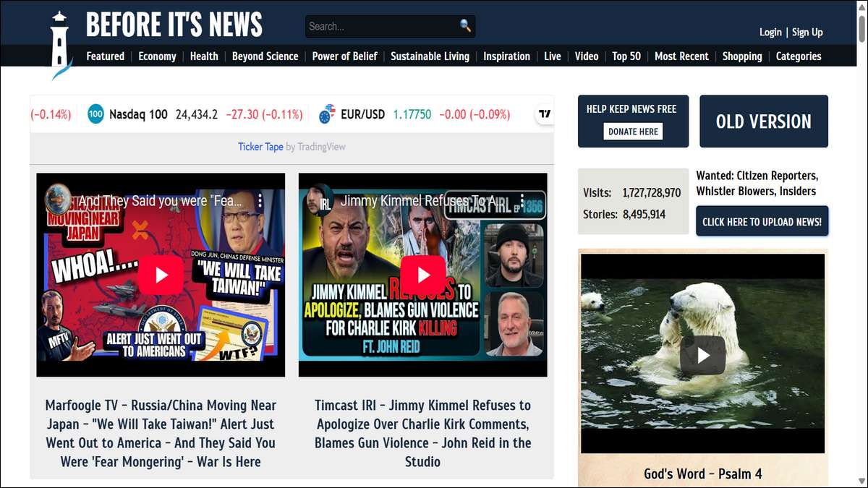The height and width of the screenshot is (488, 868).
Task: Click the CLICK HERE TO UPLOAD NEWS button
Action: click(x=762, y=221)
